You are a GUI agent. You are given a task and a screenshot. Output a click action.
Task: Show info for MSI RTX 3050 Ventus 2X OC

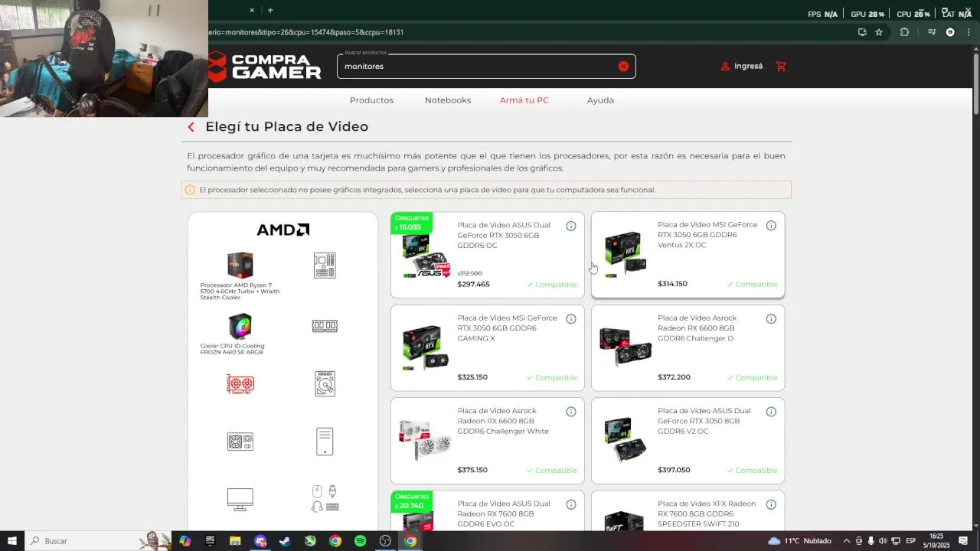771,226
